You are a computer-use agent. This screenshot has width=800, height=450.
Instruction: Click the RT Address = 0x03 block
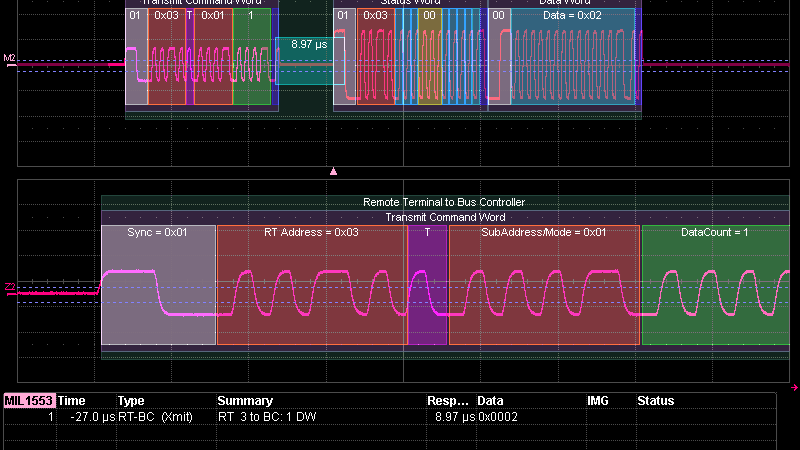coord(312,285)
